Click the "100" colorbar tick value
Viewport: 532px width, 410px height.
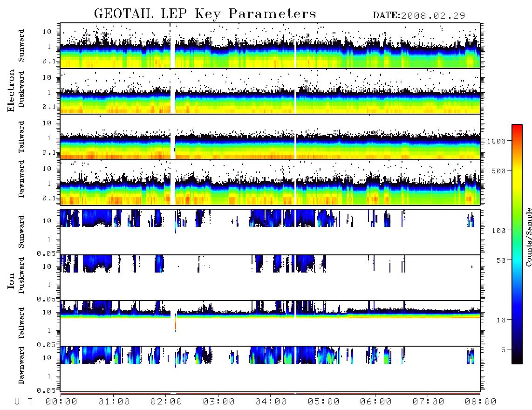(498, 231)
